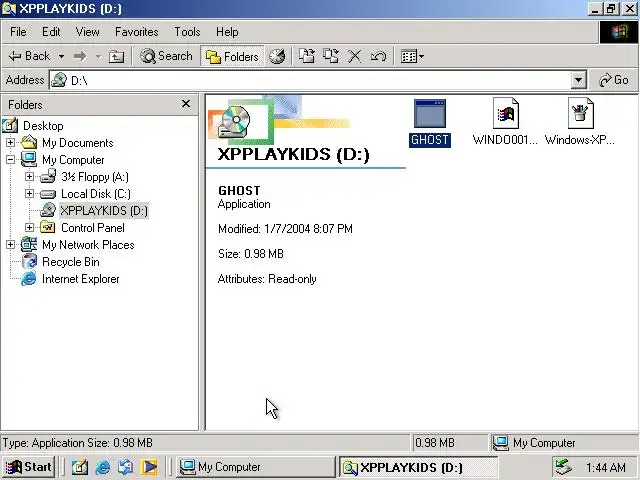
Task: Select Desktop in the folder tree
Action: [43, 126]
